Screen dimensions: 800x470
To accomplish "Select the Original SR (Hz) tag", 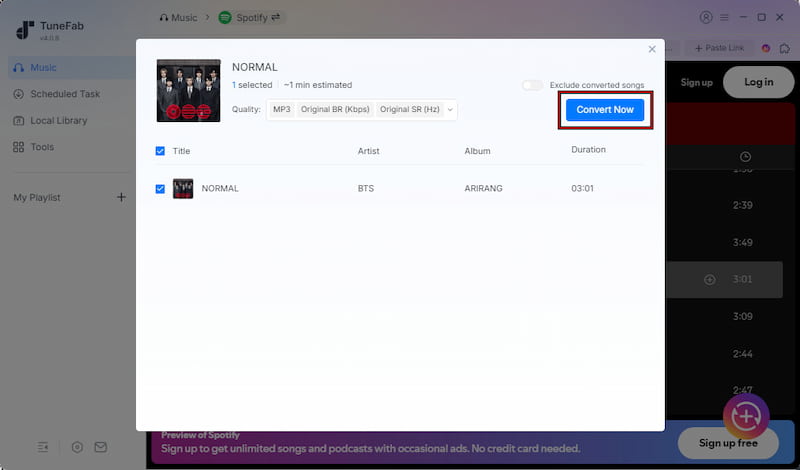I will [410, 109].
